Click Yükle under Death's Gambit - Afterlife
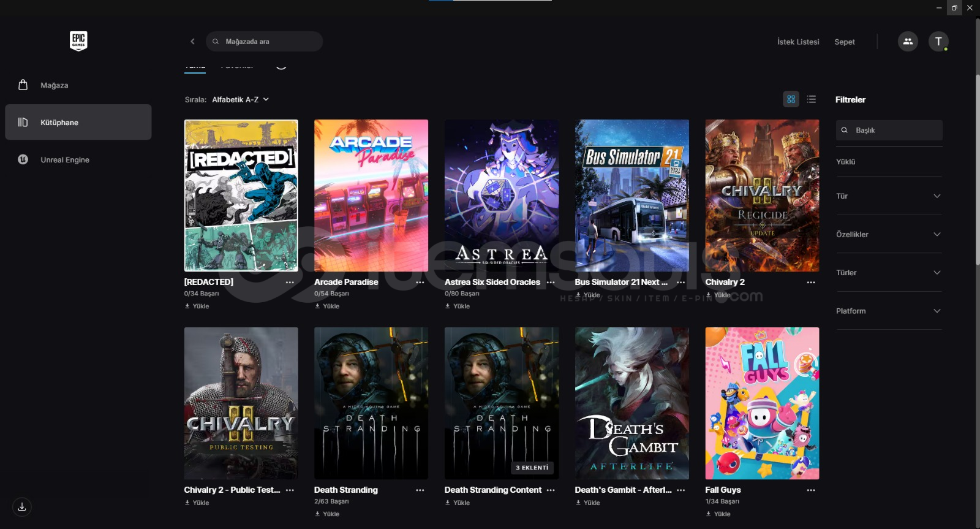The width and height of the screenshot is (980, 529). pos(588,503)
